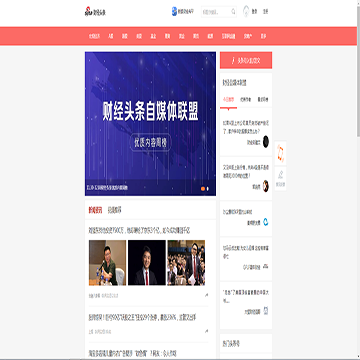This screenshot has width=360, height=360.
Task: Click the floating feedback icon below orange icon
Action: coord(280,178)
